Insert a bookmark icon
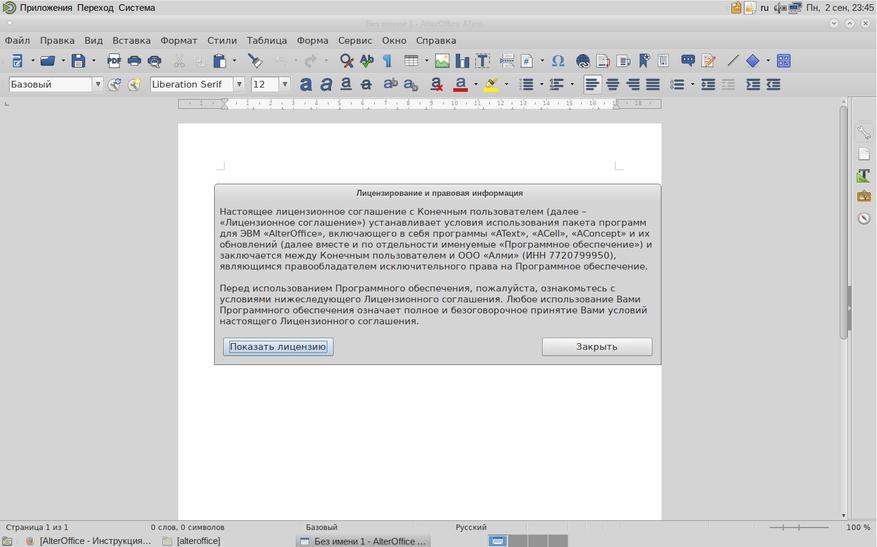Screen dimensions: 877x547 [644, 61]
